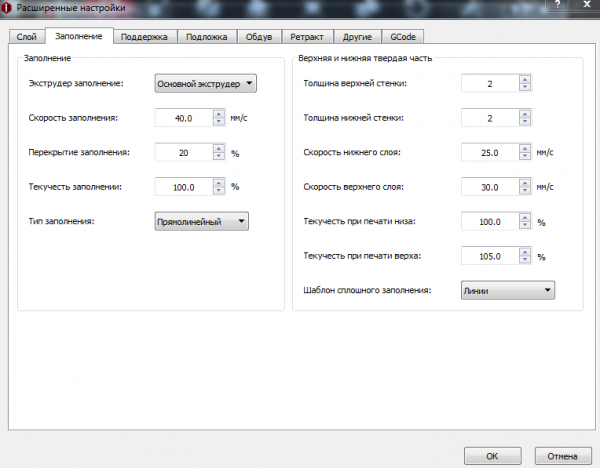
Task: Click the Толщина нижней стенки field
Action: click(x=490, y=118)
